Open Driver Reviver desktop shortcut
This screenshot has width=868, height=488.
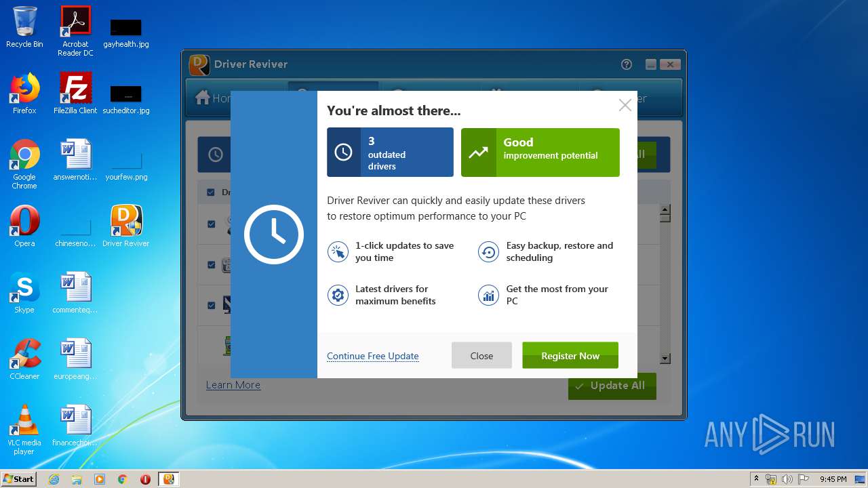(126, 226)
